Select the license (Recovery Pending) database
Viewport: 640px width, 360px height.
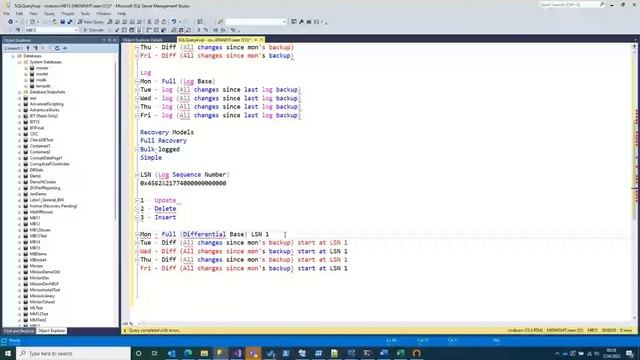click(x=53, y=206)
